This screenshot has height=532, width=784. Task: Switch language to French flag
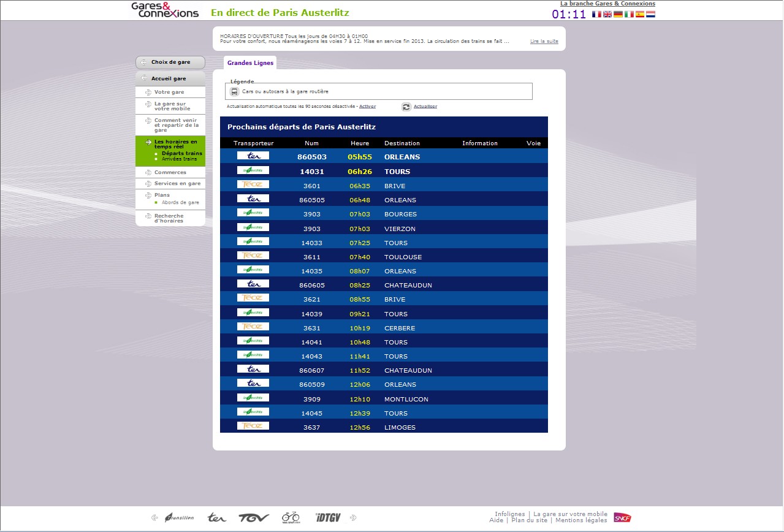pyautogui.click(x=596, y=14)
